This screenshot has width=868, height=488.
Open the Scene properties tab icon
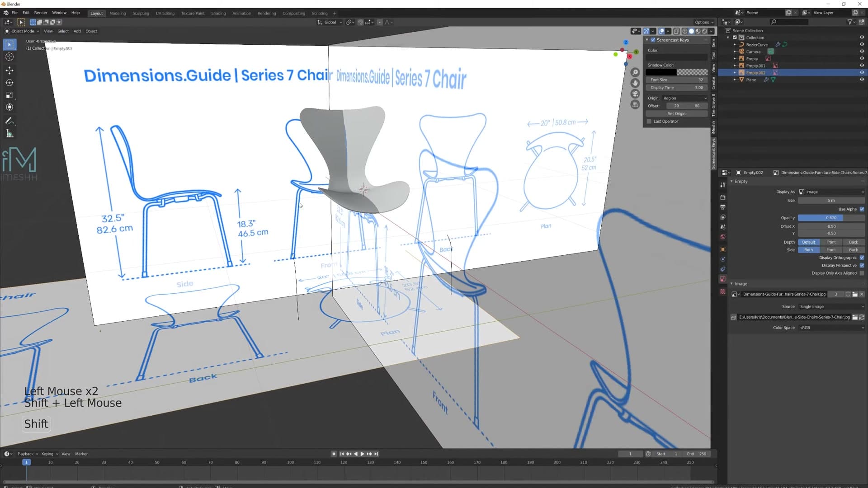(x=722, y=227)
